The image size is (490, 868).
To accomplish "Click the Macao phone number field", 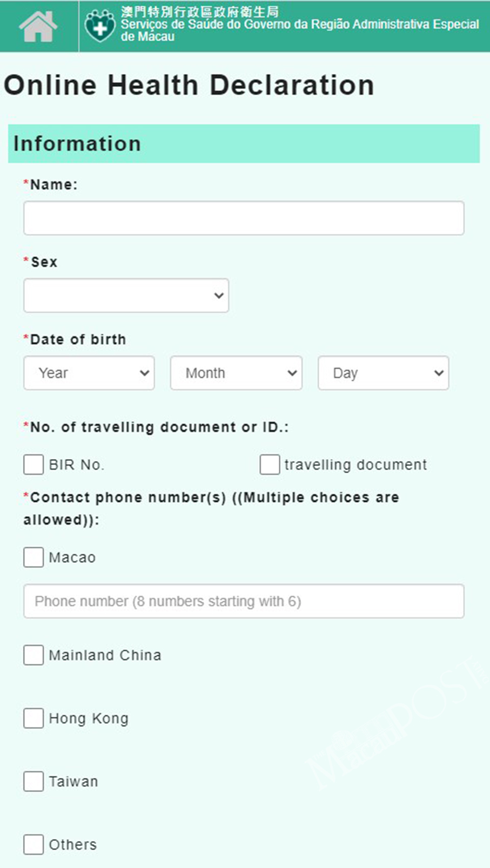I will click(x=244, y=601).
